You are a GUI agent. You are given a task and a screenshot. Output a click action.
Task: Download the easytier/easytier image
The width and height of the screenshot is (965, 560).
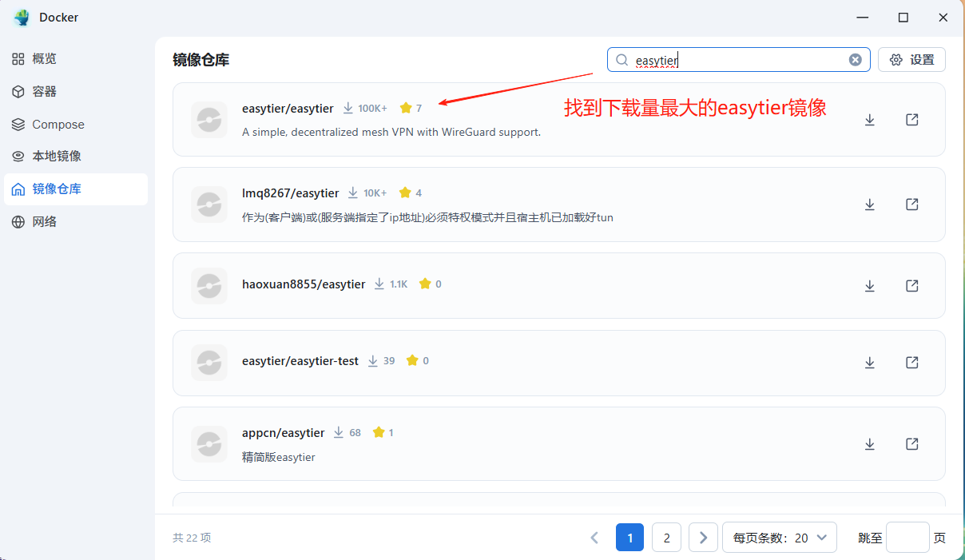[869, 119]
